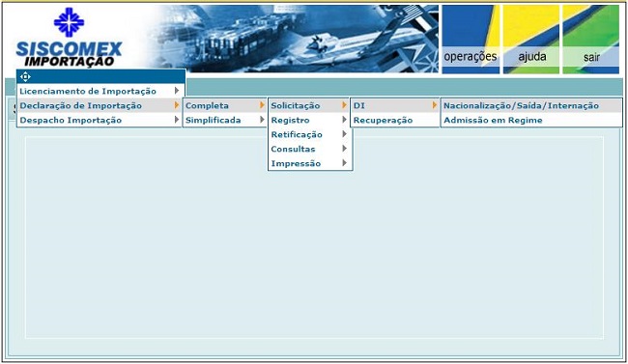
Task: Select the Solicitação menu entry
Action: [310, 105]
